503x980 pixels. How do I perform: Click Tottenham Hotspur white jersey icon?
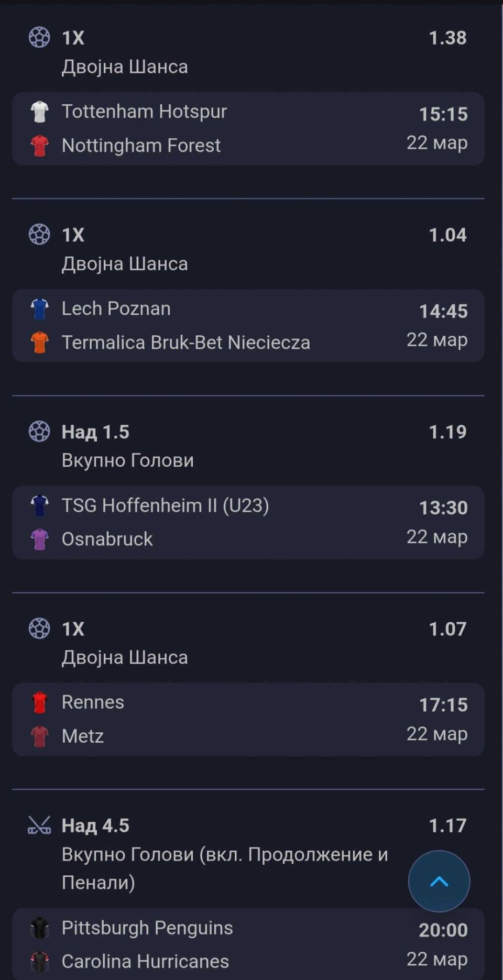pos(39,112)
